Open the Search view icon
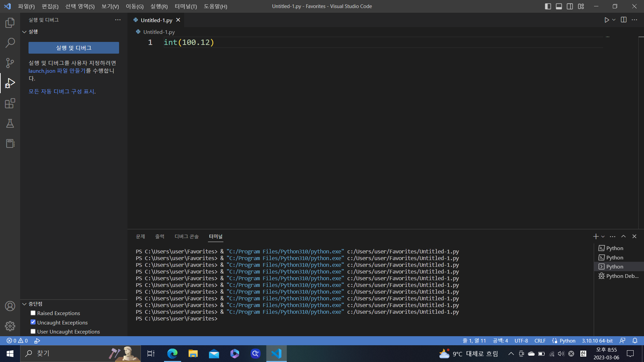The width and height of the screenshot is (644, 362). point(10,43)
